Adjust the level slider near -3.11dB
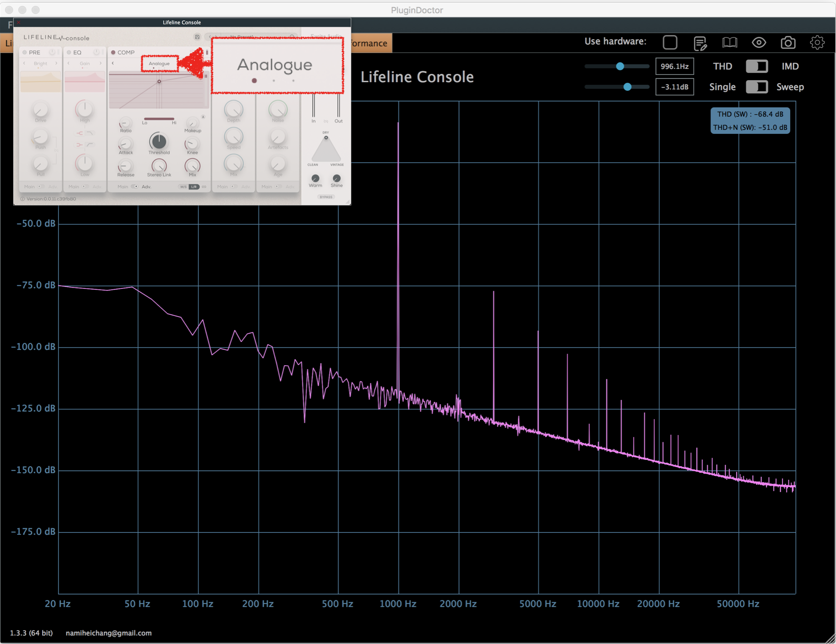836x644 pixels. (x=627, y=87)
